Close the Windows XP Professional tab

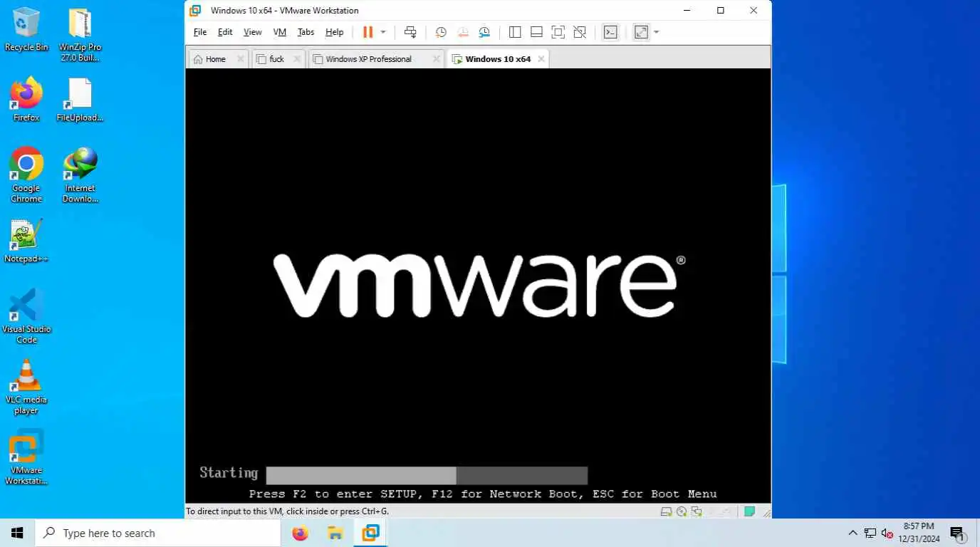point(437,59)
